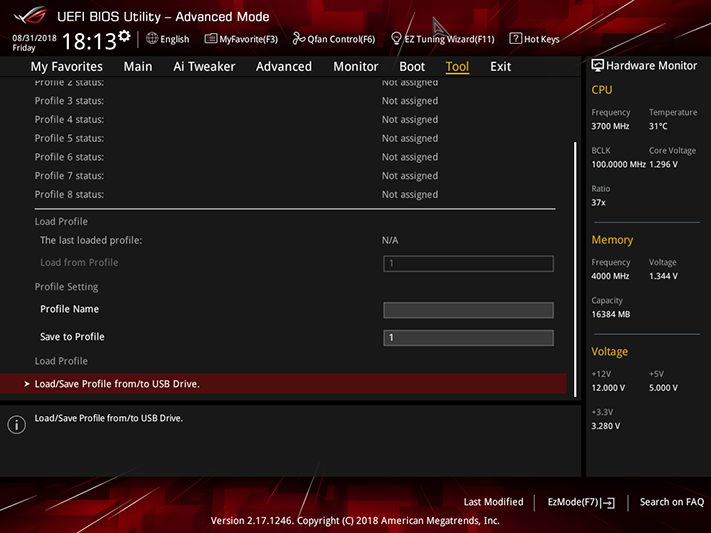Click memory frequency 4000 MHz

pyautogui.click(x=610, y=276)
